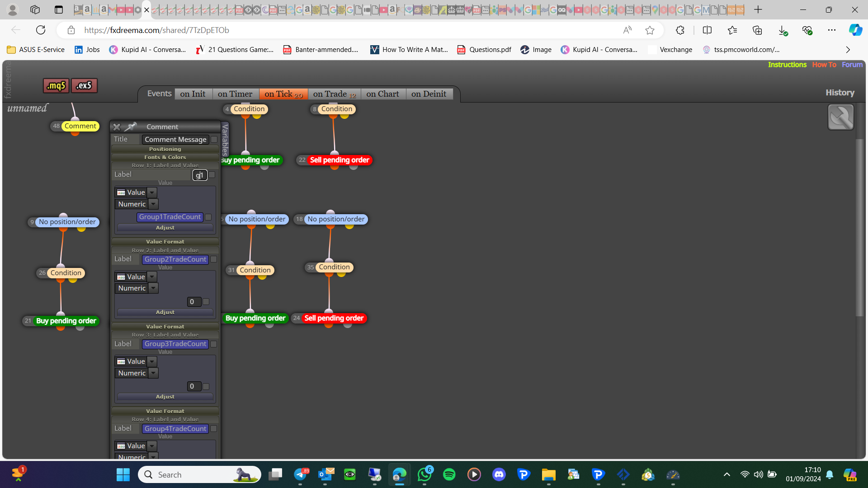Switch to the on Timer tab
The image size is (868, 488).
[235, 94]
